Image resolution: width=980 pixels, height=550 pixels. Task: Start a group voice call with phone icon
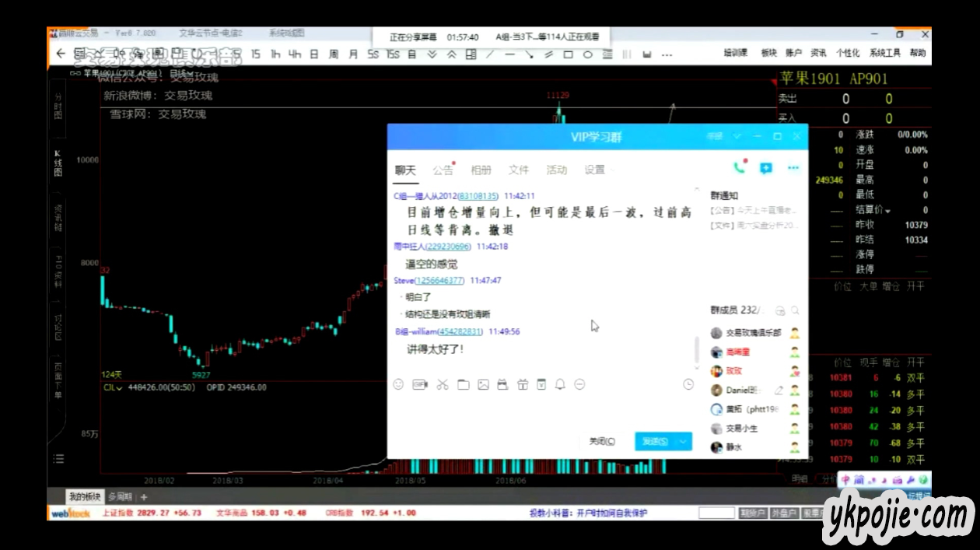(x=739, y=168)
